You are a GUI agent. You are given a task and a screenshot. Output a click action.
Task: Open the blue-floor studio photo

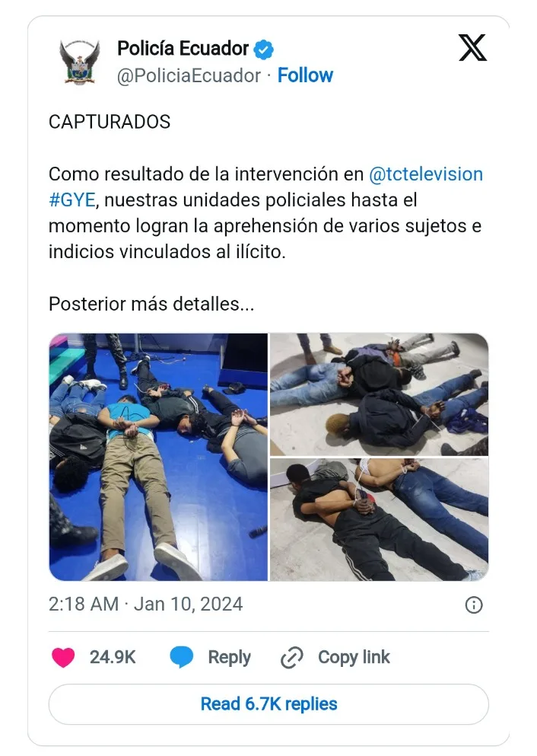[x=158, y=457]
